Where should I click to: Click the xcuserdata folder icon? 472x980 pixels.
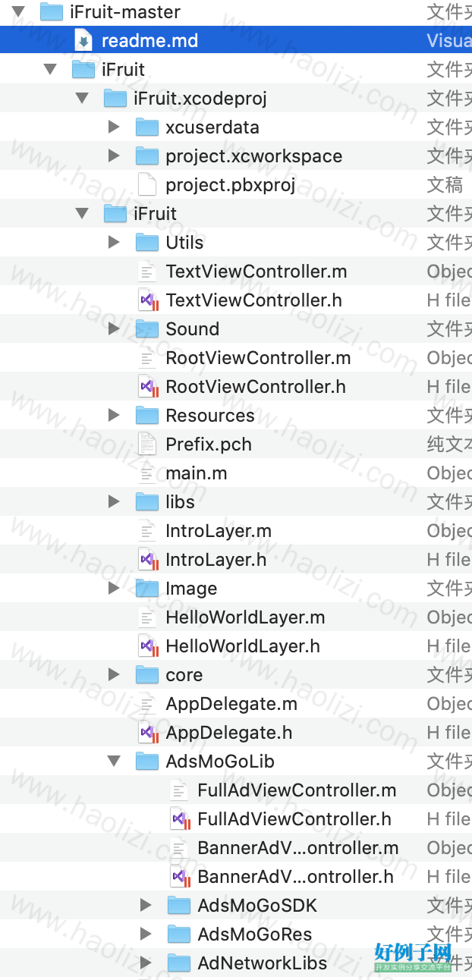tap(146, 127)
